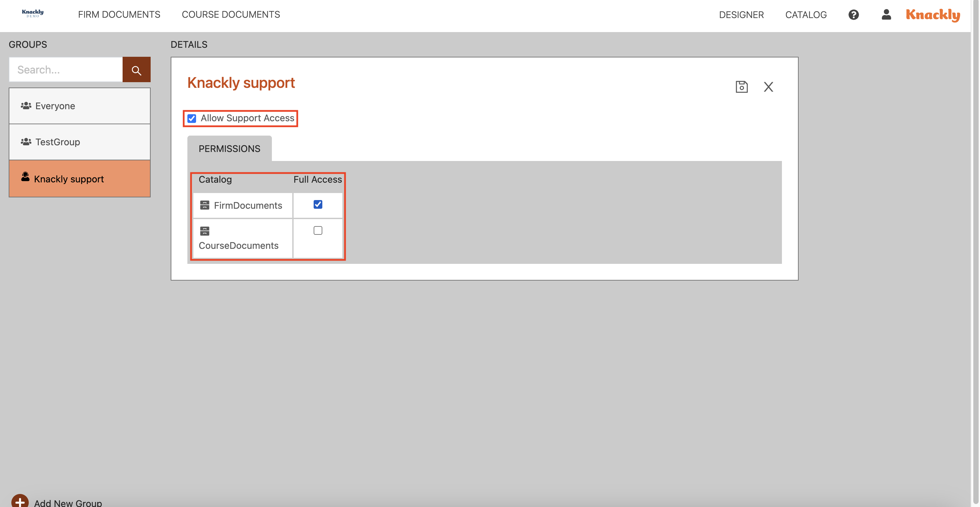Click the Add New Group plus icon
Image resolution: width=980 pixels, height=507 pixels.
coord(20,502)
